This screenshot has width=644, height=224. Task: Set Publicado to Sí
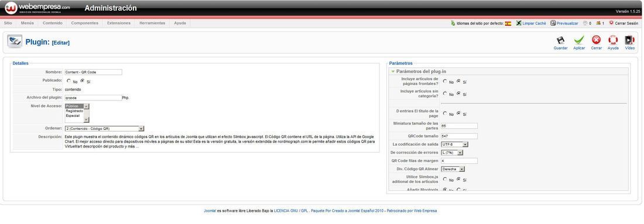click(83, 81)
